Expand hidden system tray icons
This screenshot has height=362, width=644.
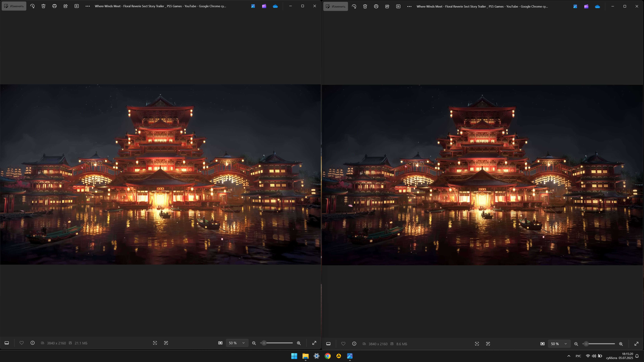pos(569,356)
